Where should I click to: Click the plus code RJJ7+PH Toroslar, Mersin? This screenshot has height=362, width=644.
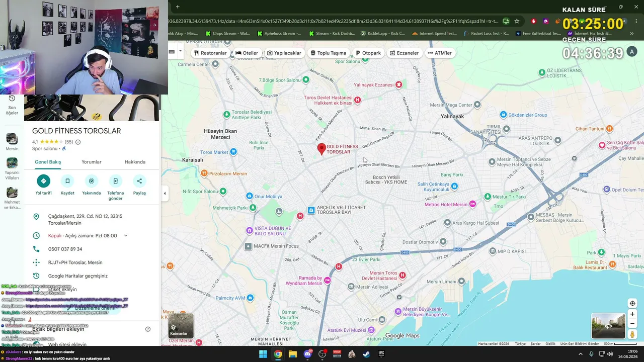(75, 262)
